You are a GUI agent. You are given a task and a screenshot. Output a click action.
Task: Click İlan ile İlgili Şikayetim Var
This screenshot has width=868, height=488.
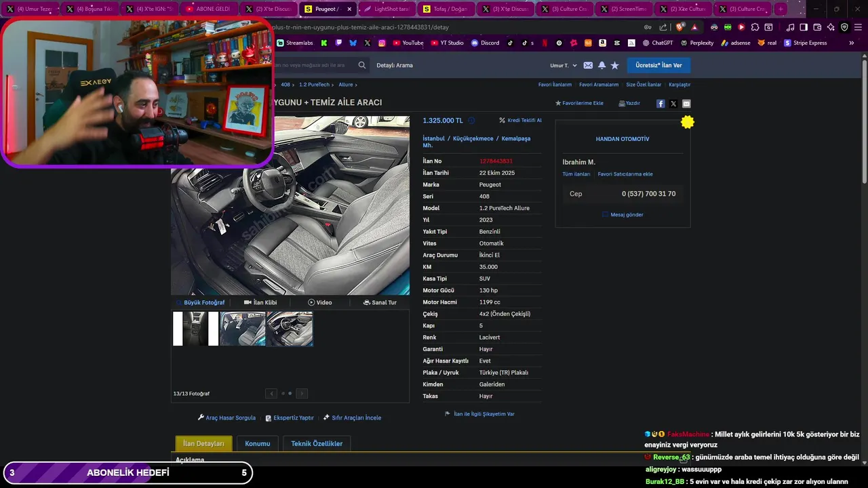point(479,413)
